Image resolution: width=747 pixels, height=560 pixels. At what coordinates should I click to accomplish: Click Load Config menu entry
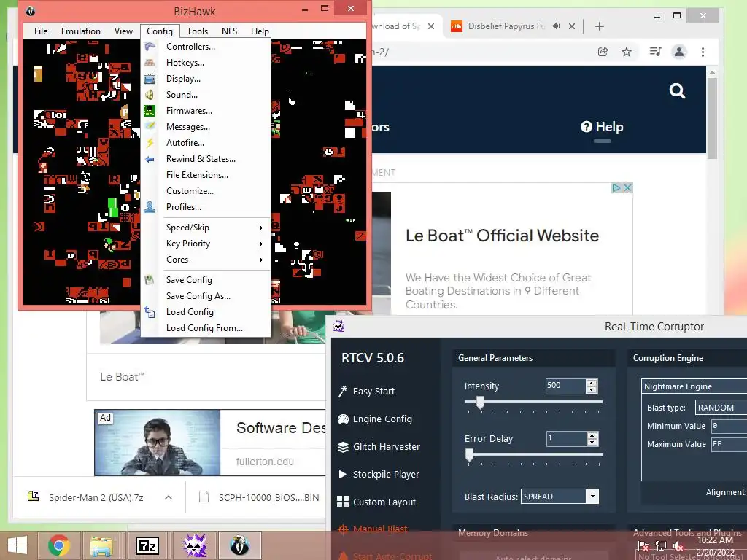pos(206,312)
